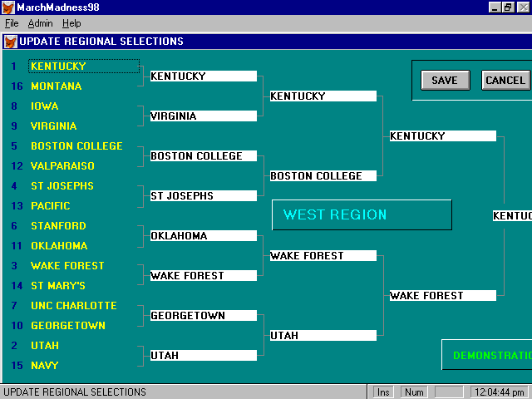Click the Ins indicator in status bar
The image size is (532, 399).
pyautogui.click(x=383, y=392)
